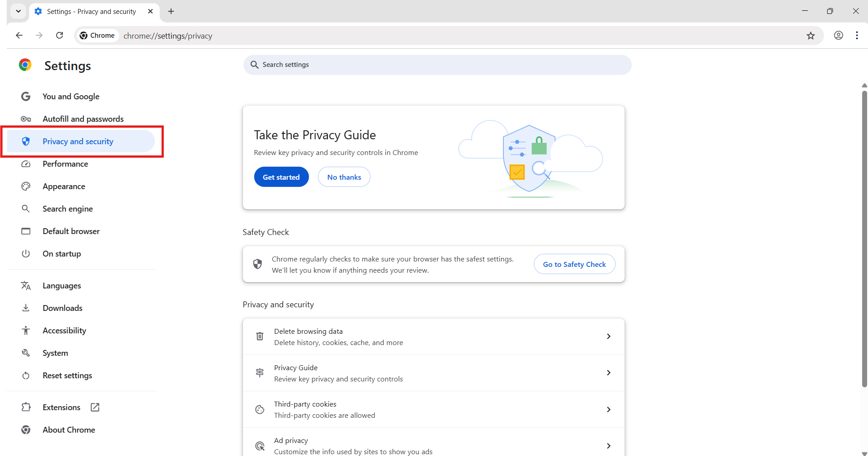Open the profile avatar icon
Viewport: 868px width, 456px height.
click(x=838, y=35)
